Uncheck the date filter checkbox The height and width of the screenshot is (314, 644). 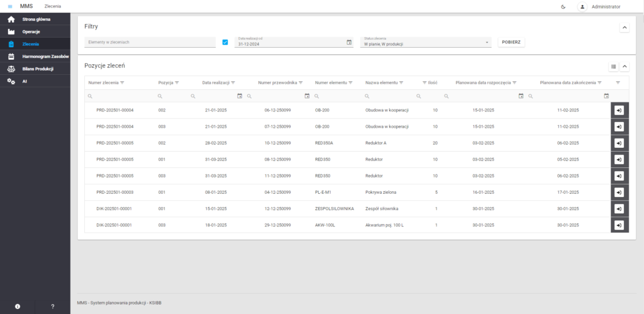click(225, 43)
